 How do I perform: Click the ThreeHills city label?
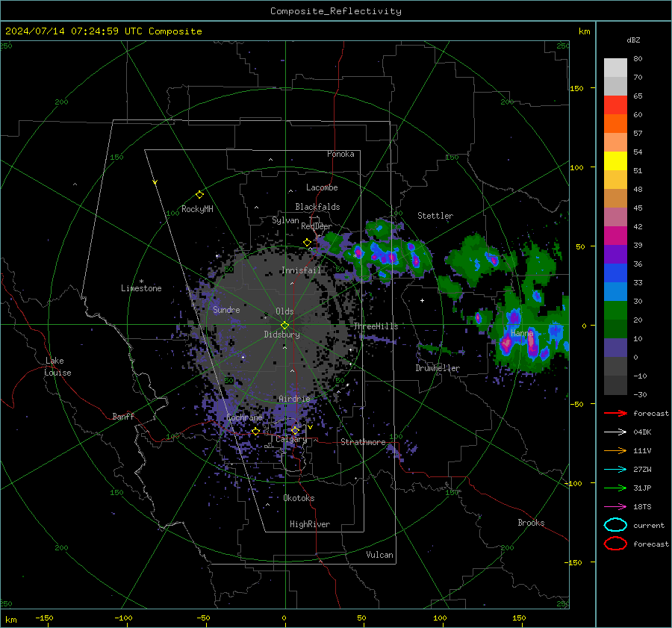pyautogui.click(x=376, y=326)
